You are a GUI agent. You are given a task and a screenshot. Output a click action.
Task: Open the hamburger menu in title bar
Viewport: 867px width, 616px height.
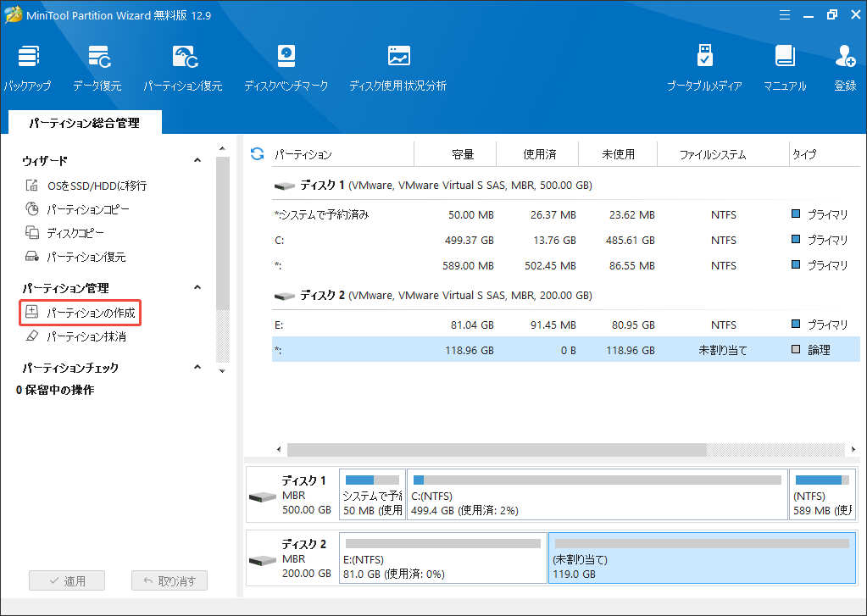point(785,15)
